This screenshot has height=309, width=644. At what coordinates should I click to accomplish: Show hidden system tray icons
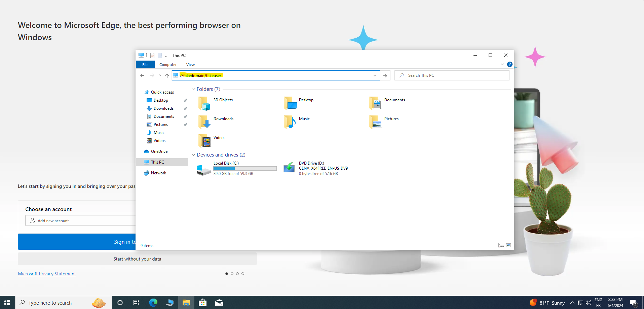tap(572, 303)
